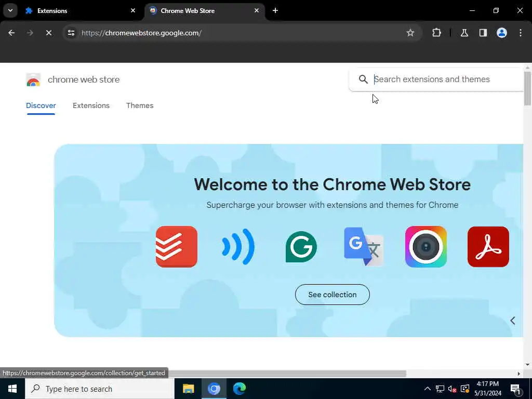Bookmark this page with the star icon
Image resolution: width=532 pixels, height=399 pixels.
click(410, 33)
